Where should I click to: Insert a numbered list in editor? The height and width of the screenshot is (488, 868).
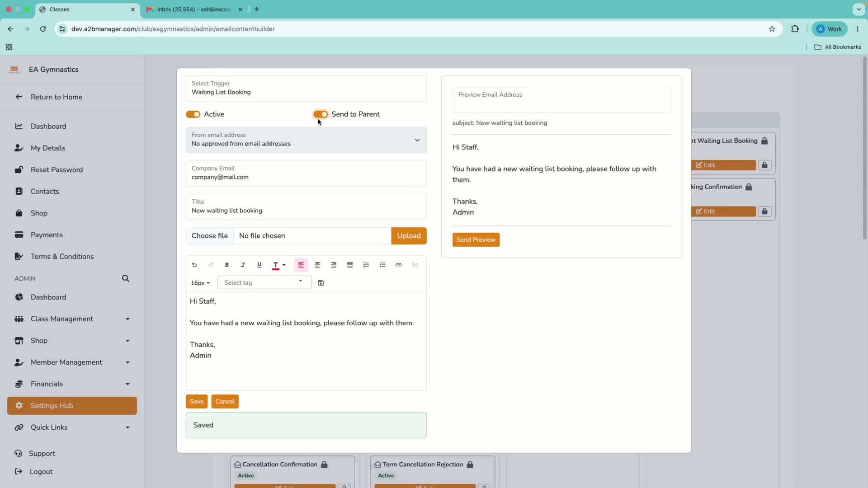[x=366, y=265]
